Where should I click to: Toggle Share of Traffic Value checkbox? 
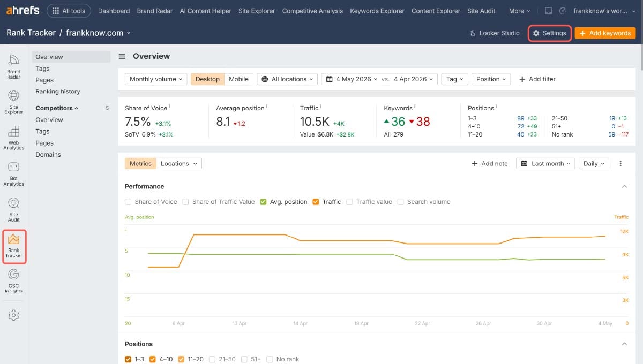pos(185,202)
